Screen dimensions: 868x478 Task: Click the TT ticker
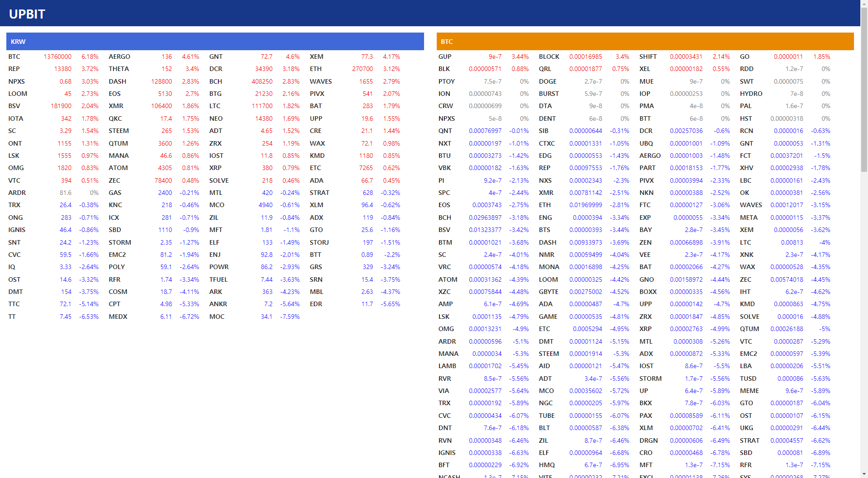click(12, 317)
